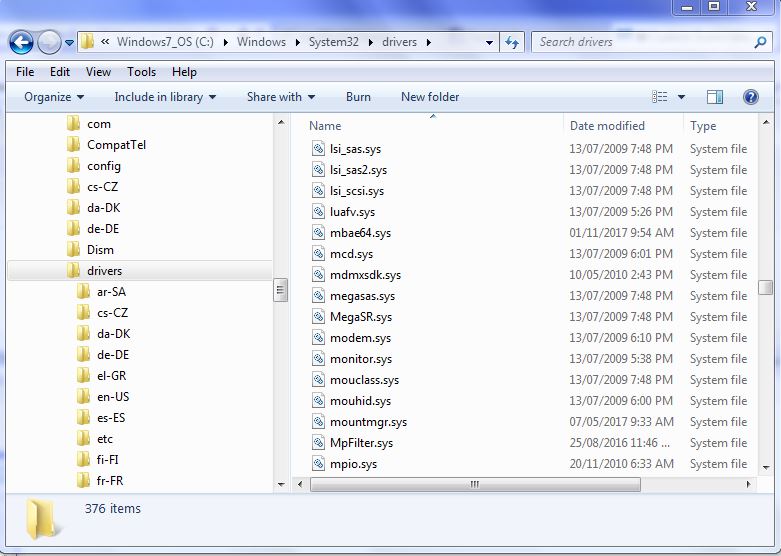The height and width of the screenshot is (556, 781).
Task: Select the en-US subfolder
Action: (103, 397)
